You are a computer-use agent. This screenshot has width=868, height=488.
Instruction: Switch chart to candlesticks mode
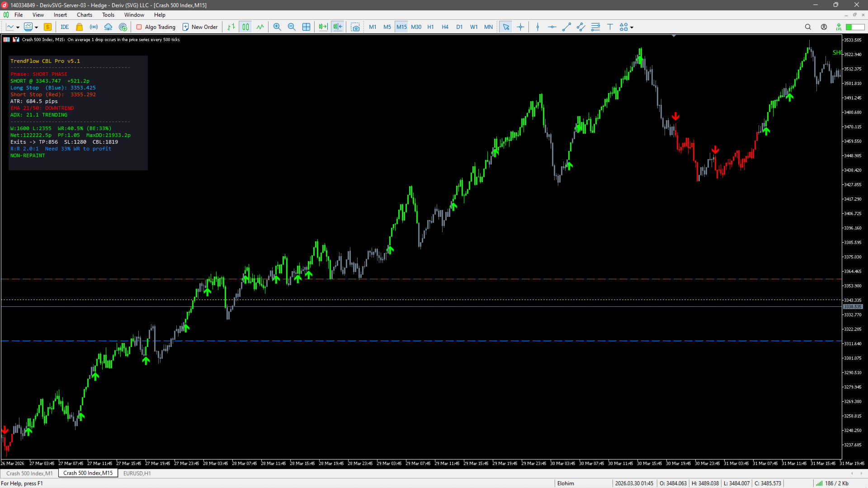point(245,27)
